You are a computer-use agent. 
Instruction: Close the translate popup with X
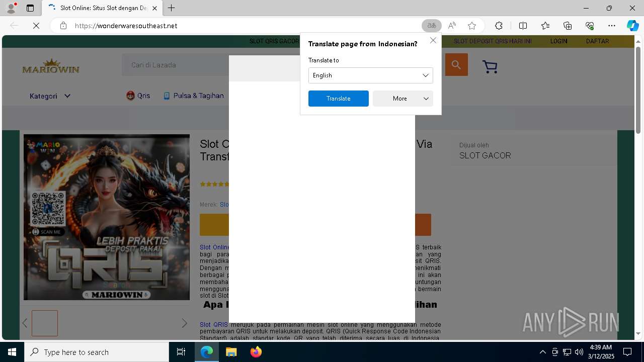pos(433,40)
